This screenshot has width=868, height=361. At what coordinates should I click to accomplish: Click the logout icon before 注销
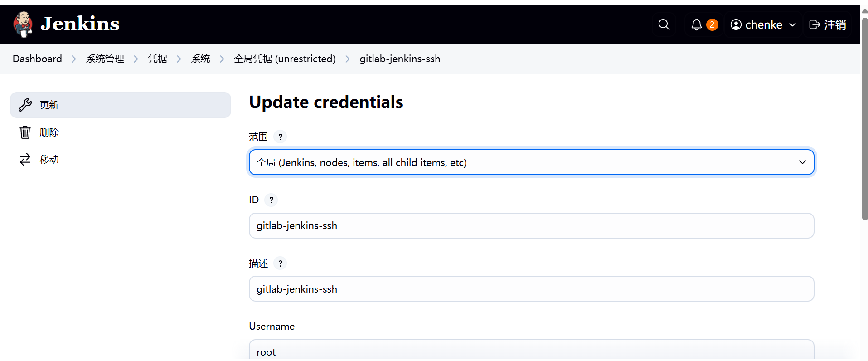pos(815,25)
